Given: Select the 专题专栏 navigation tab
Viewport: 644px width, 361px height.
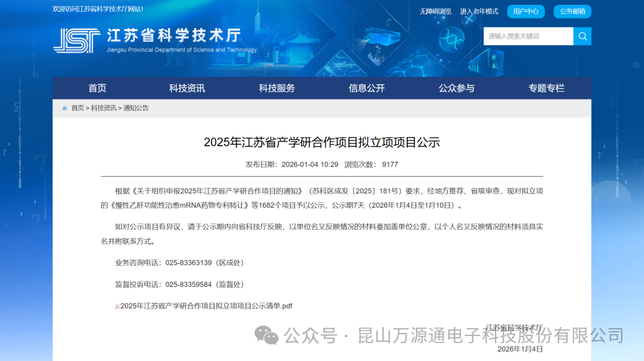Looking at the screenshot, I should (546, 88).
